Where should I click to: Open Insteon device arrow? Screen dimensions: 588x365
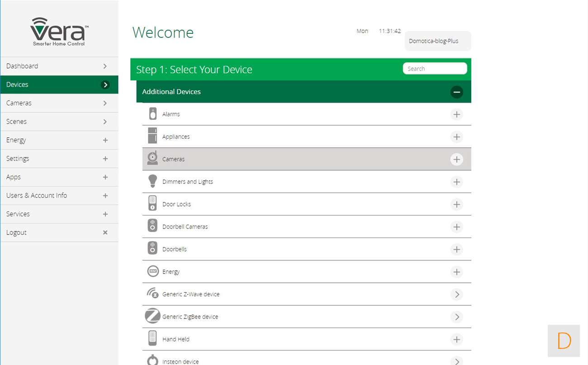[457, 361]
